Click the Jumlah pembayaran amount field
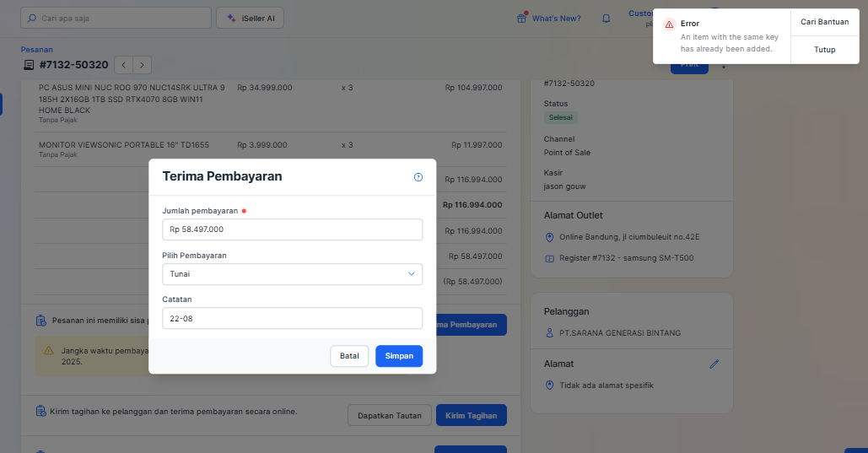Screen dimensions: 868x453 (x=292, y=229)
